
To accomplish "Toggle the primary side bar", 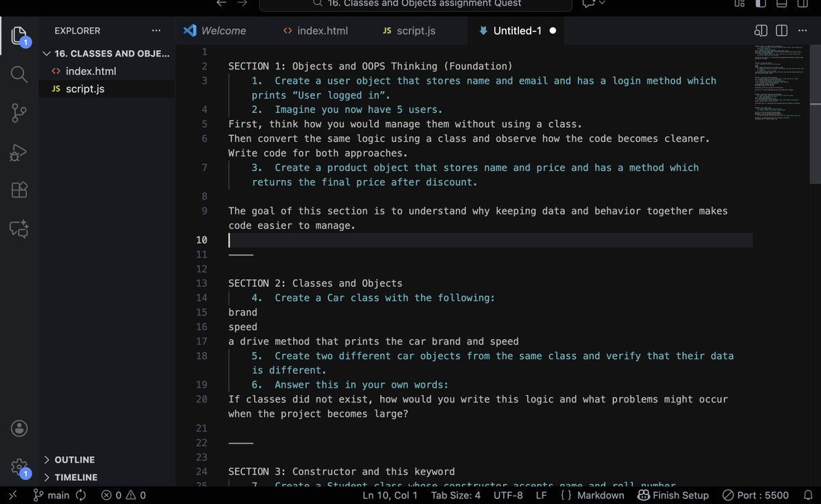I will (760, 3).
